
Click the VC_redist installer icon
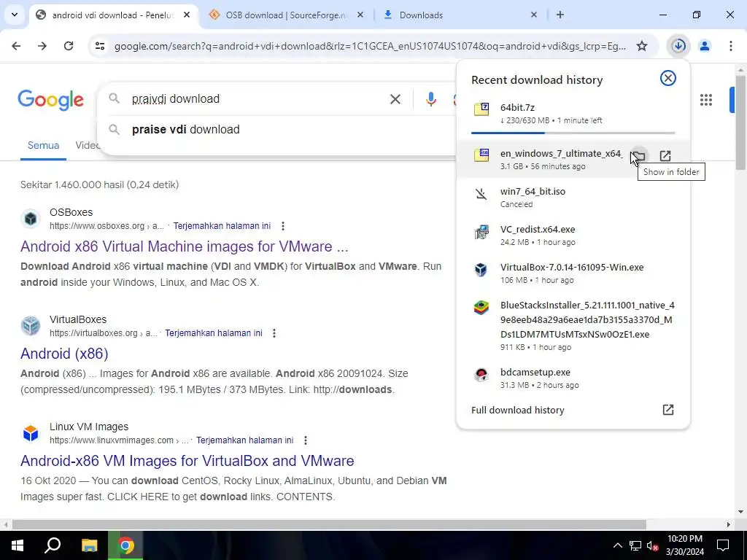(481, 232)
